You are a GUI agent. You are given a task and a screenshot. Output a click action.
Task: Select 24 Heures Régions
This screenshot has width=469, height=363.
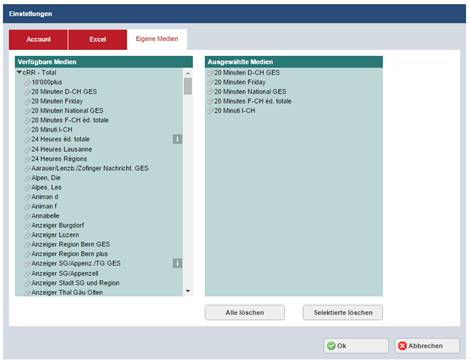(59, 159)
